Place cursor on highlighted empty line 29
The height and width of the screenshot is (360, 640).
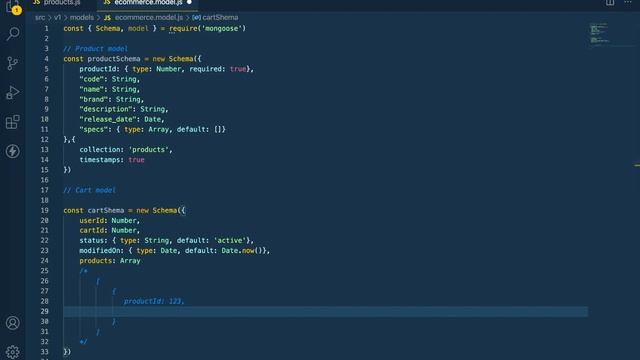[x=325, y=311]
